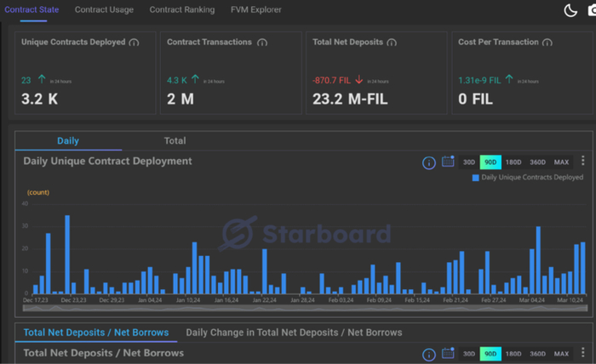Open calendar date picker for deployment chart
This screenshot has width=596, height=364.
[448, 162]
